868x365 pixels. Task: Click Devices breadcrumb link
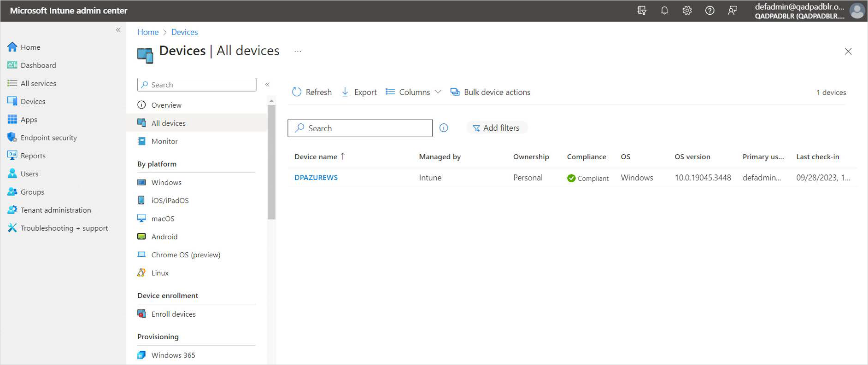(x=184, y=32)
